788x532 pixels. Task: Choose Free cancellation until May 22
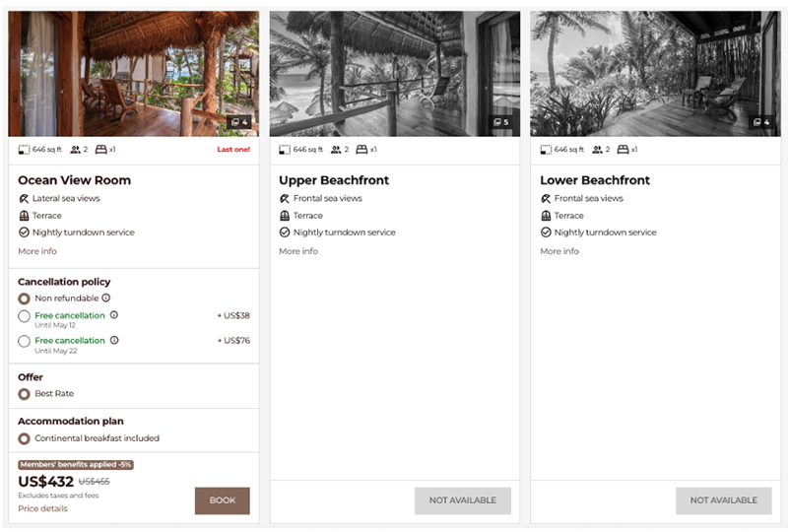(x=25, y=341)
